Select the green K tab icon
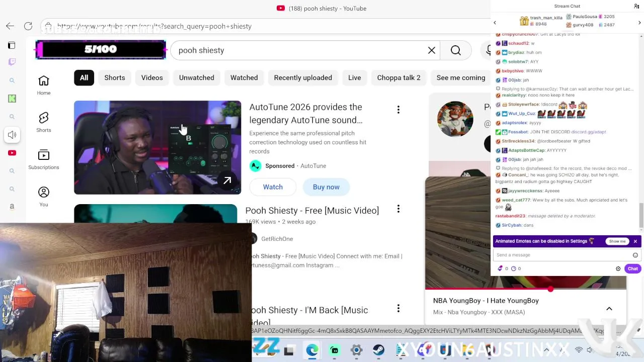The width and height of the screenshot is (644, 362). [x=12, y=99]
